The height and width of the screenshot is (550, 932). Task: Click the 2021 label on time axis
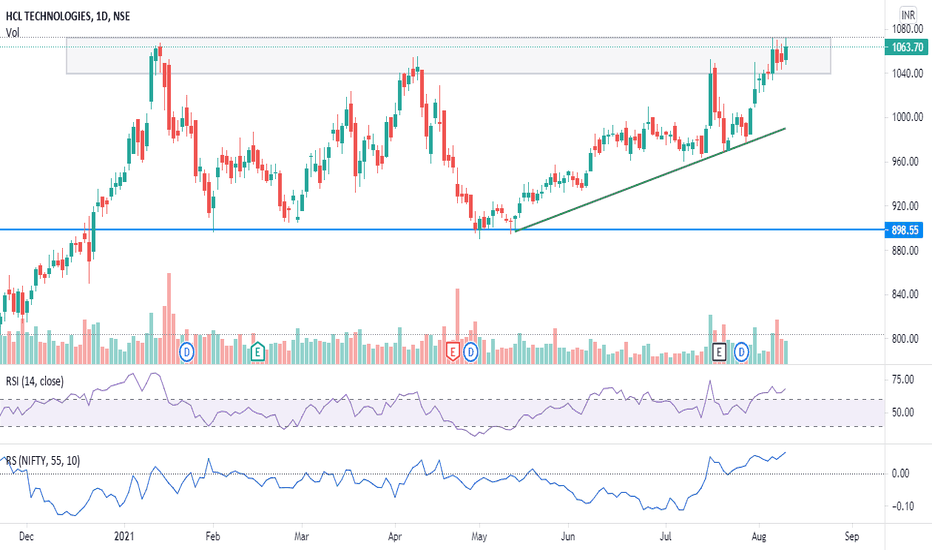click(124, 536)
